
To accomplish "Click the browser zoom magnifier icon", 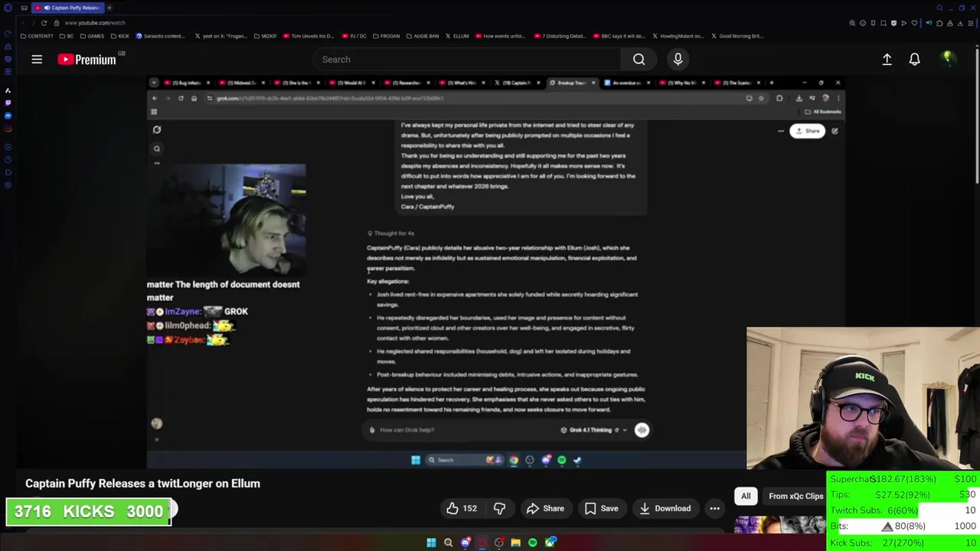I will (x=852, y=23).
